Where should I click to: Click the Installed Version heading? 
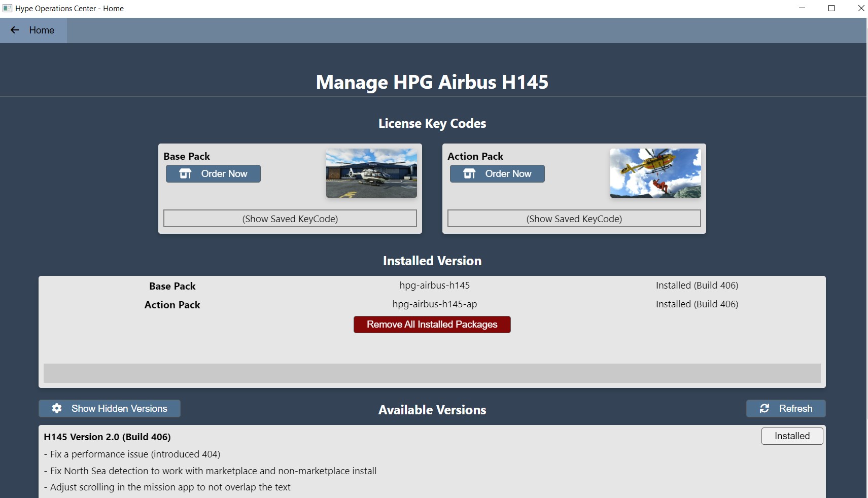(x=432, y=261)
